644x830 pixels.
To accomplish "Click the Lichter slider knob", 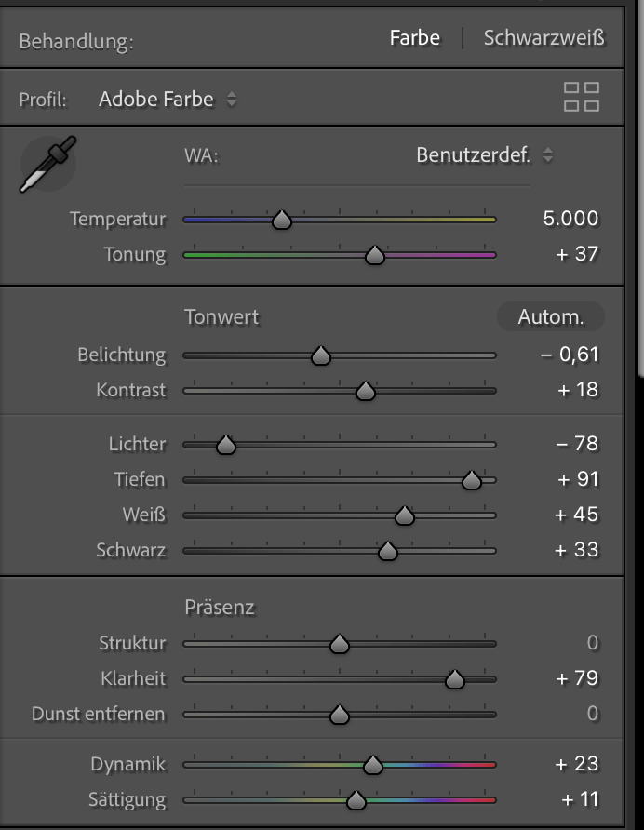I will (225, 446).
